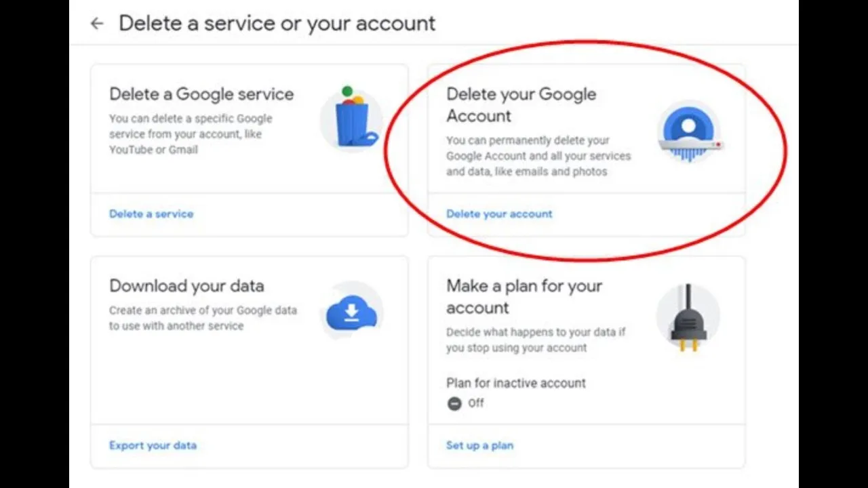The height and width of the screenshot is (488, 868).
Task: Click the permanently delete account description text
Action: (538, 156)
